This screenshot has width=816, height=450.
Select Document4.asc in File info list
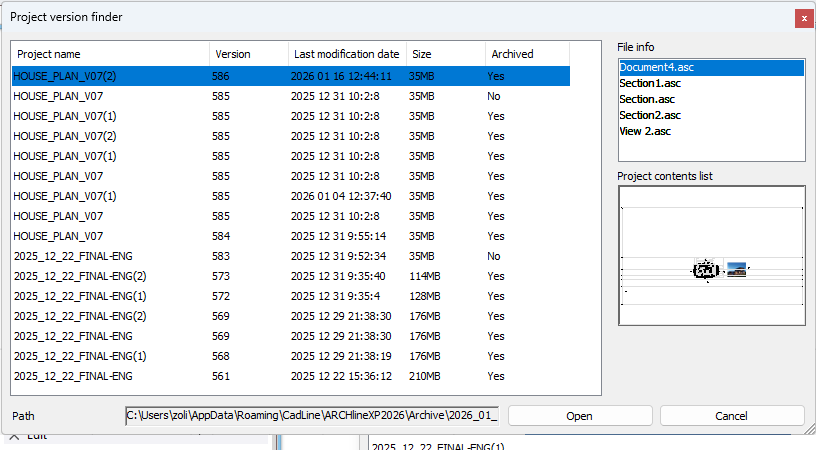coord(656,68)
